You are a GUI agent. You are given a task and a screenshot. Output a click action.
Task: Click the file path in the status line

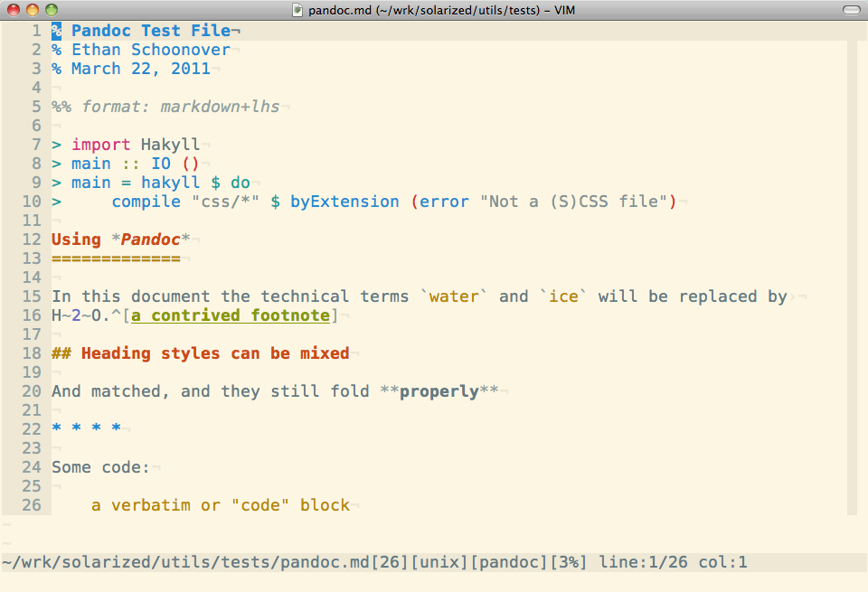pos(186,563)
